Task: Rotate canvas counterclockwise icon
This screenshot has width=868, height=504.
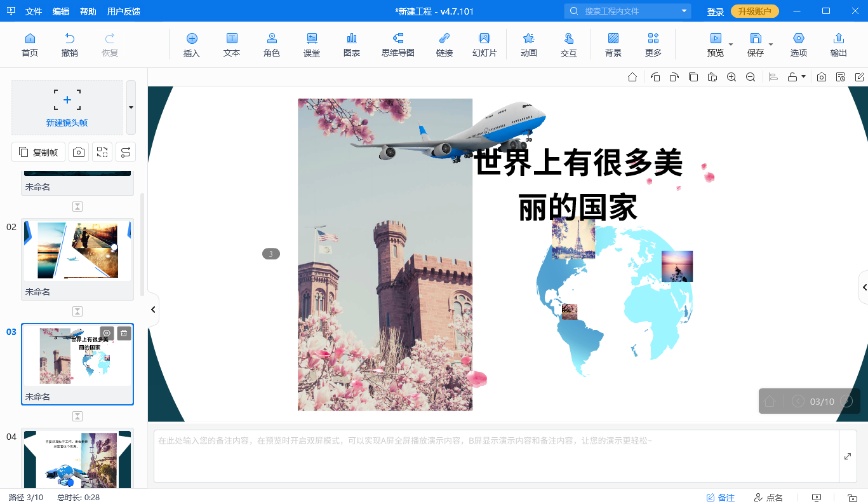Action: pyautogui.click(x=655, y=77)
